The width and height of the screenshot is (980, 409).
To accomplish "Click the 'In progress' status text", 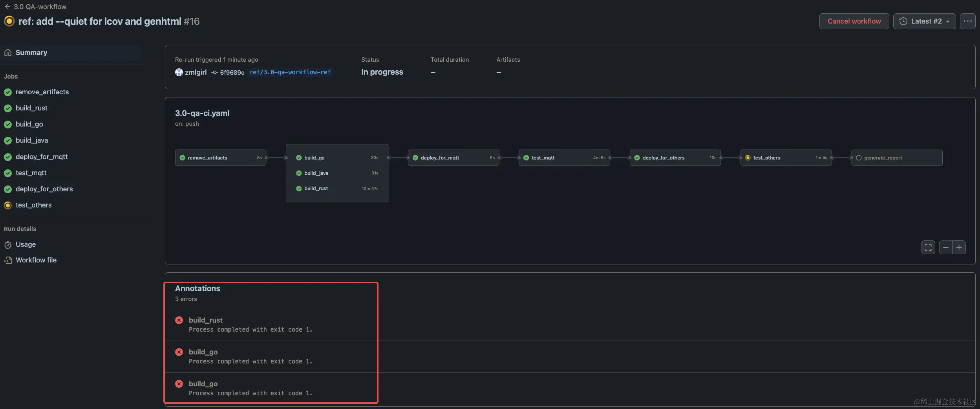I will point(382,72).
